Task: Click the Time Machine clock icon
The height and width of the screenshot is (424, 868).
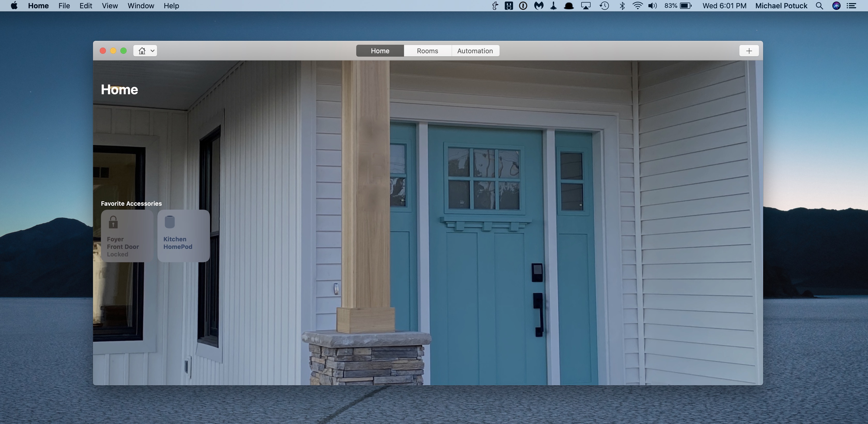Action: click(604, 6)
